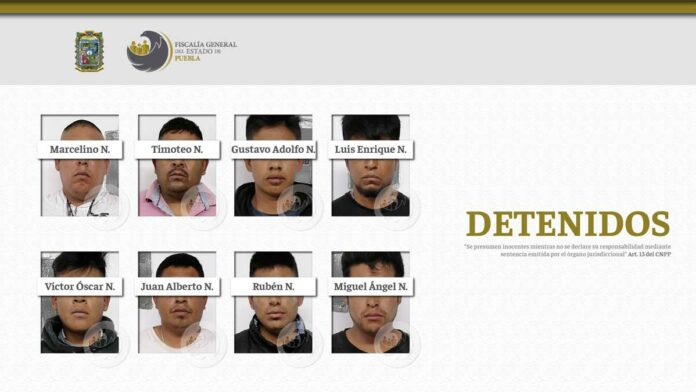Click the Juan Alberto N. name label
696x392 pixels.
tap(177, 287)
